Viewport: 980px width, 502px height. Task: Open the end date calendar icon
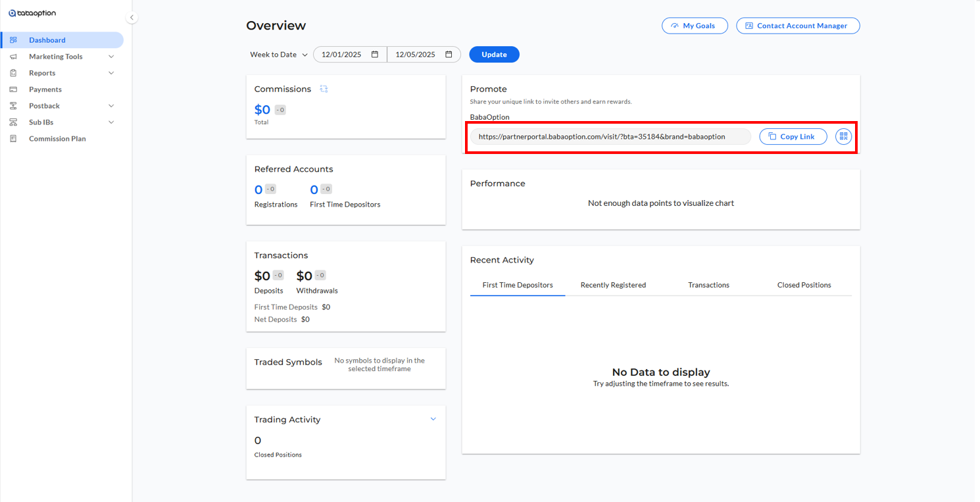449,55
